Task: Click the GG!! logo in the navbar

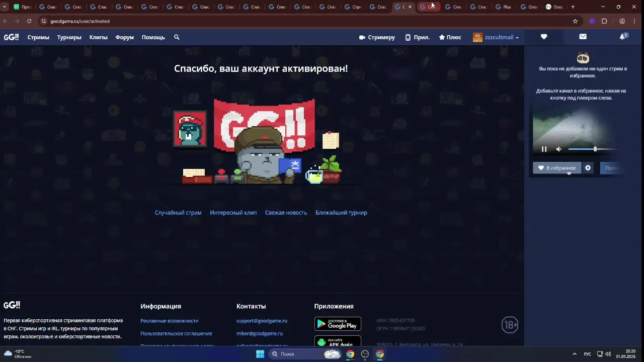Action: pyautogui.click(x=11, y=37)
